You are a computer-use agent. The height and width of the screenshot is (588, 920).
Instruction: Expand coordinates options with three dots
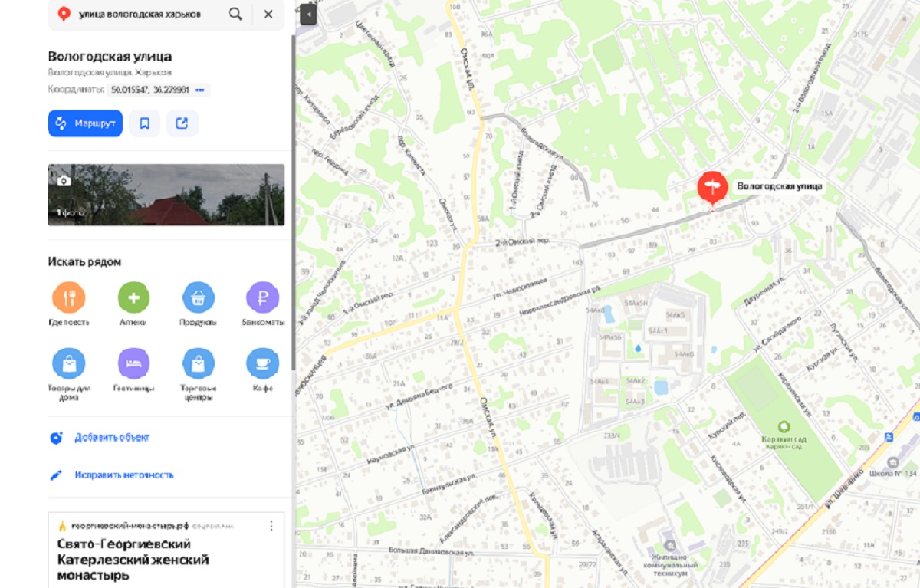[200, 90]
